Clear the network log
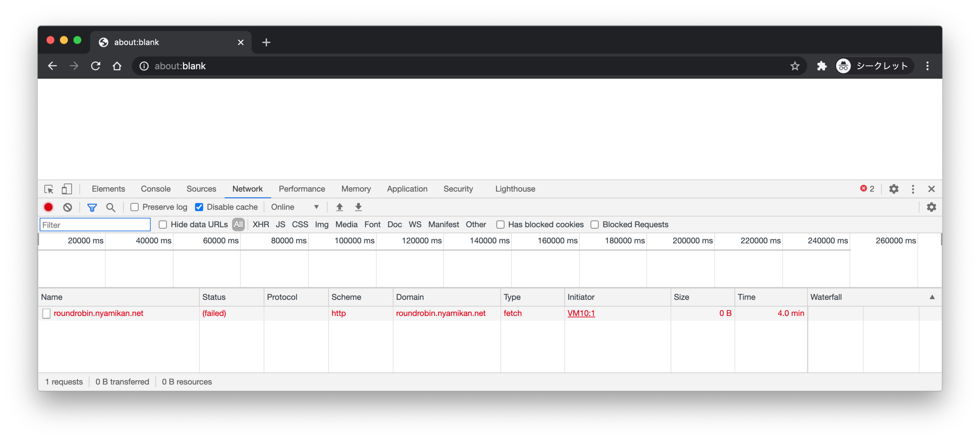Viewport: 980px width, 441px height. click(67, 207)
